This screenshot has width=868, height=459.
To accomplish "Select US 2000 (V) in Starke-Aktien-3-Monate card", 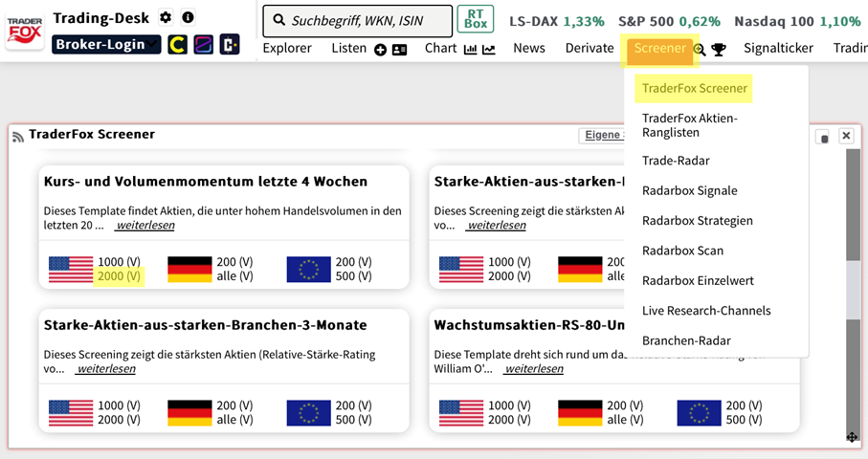I will (x=119, y=420).
